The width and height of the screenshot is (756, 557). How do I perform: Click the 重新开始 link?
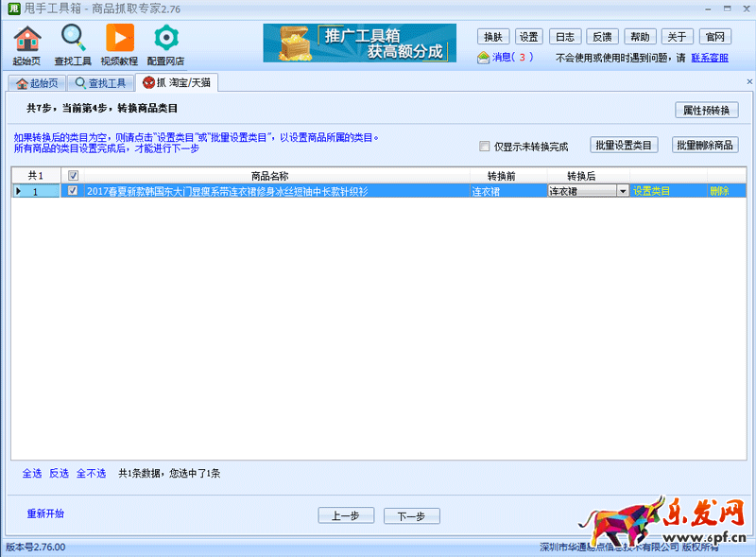pos(45,513)
